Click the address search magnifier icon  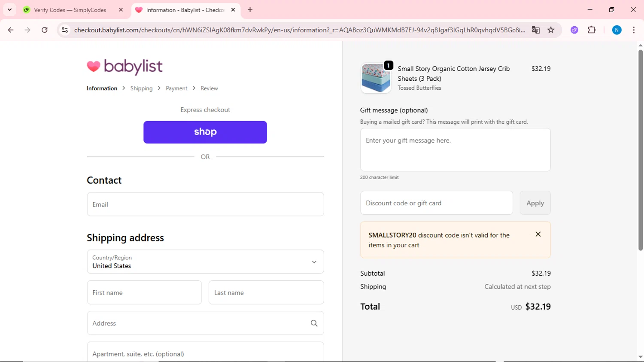coord(314,323)
